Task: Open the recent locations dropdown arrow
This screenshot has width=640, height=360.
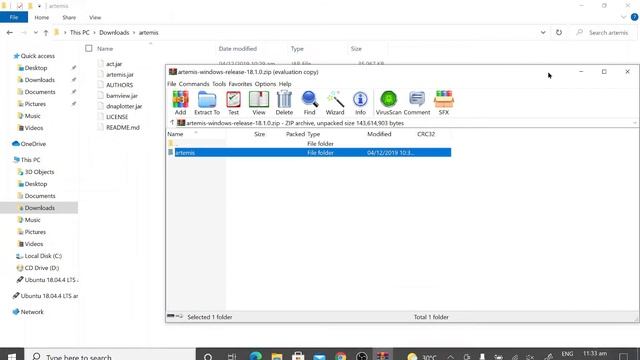Action: pyautogui.click(x=36, y=33)
